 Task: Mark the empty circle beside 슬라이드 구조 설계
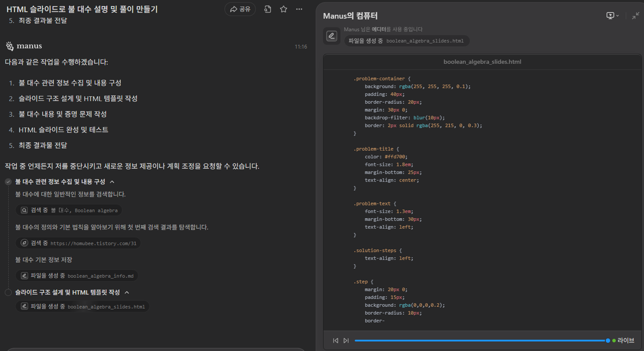[8, 292]
